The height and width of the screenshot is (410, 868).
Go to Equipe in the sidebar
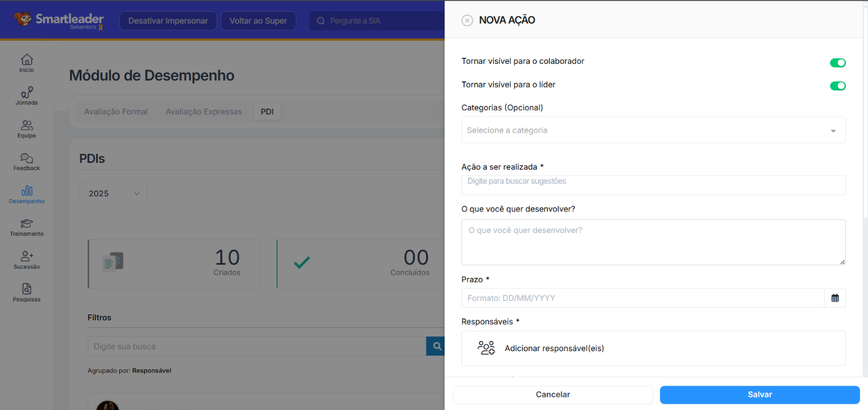[x=27, y=128]
